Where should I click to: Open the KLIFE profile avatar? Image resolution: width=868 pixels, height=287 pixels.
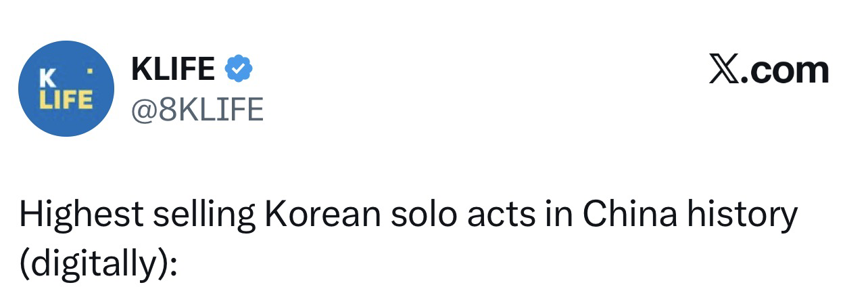65,89
